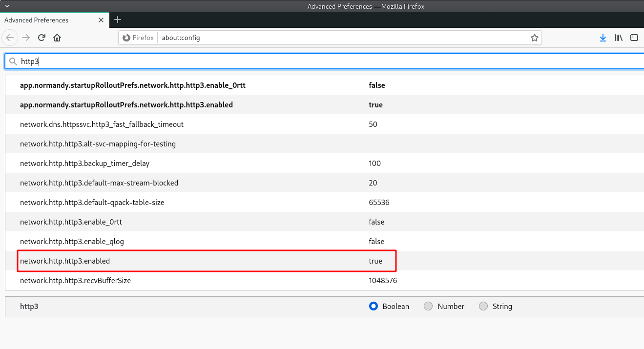Viewport: 644px width, 349px height.
Task: Open the Library icon in toolbar
Action: [619, 38]
